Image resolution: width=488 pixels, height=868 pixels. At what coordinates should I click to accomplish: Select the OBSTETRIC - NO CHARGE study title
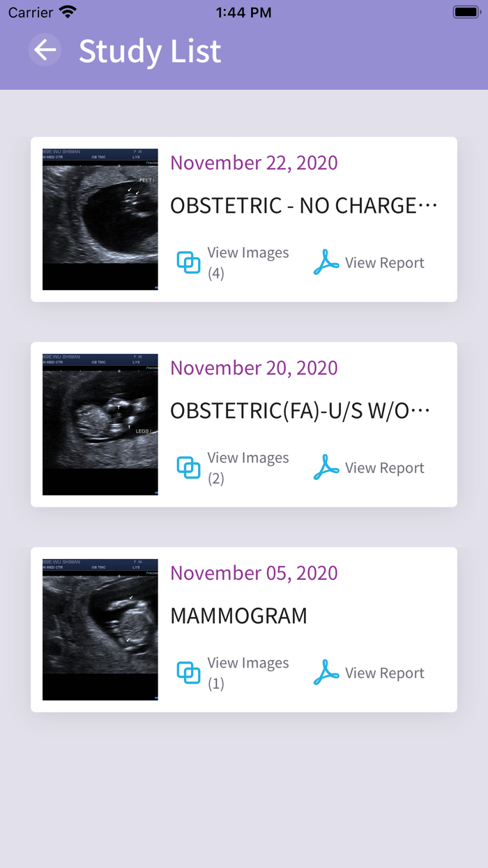click(303, 205)
